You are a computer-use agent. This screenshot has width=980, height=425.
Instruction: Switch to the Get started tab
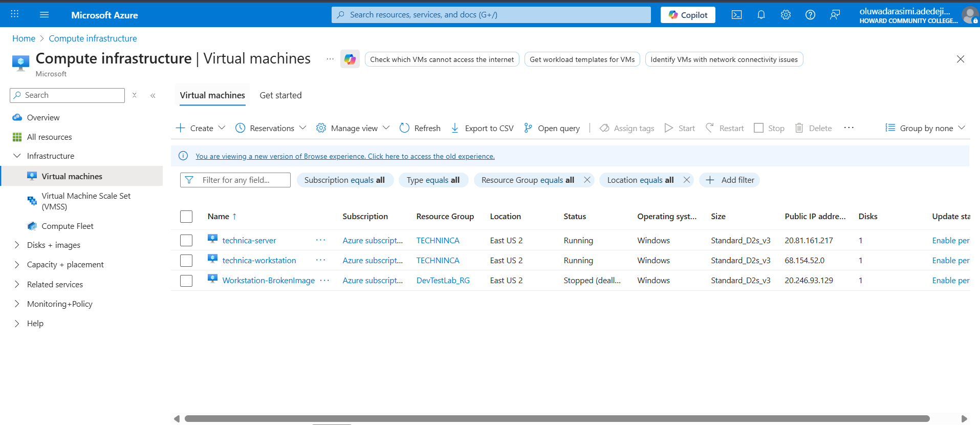coord(280,95)
